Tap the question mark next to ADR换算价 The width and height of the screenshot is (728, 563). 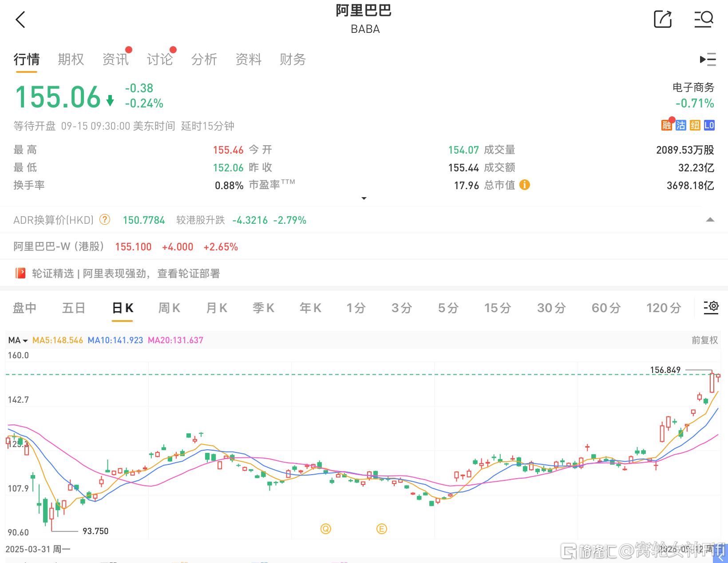point(105,220)
